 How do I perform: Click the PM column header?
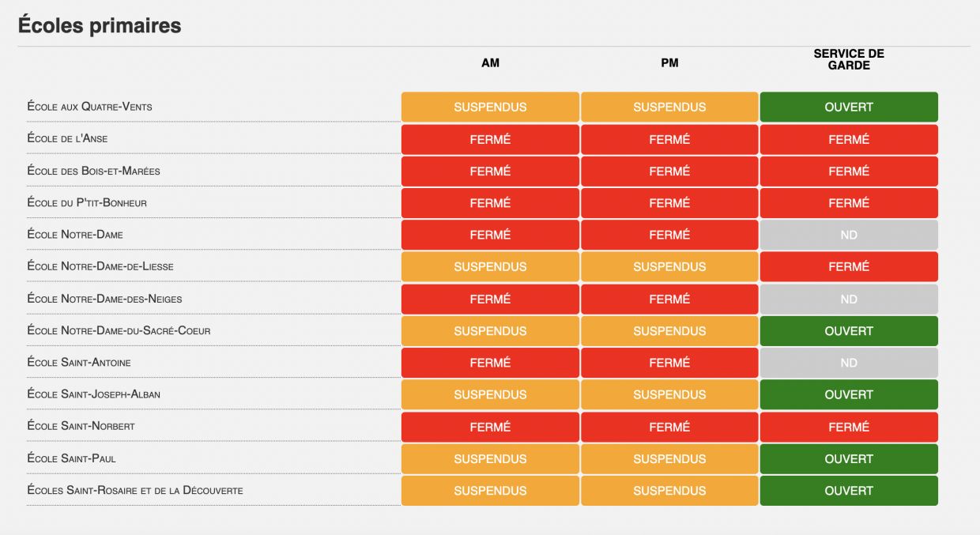click(x=669, y=63)
